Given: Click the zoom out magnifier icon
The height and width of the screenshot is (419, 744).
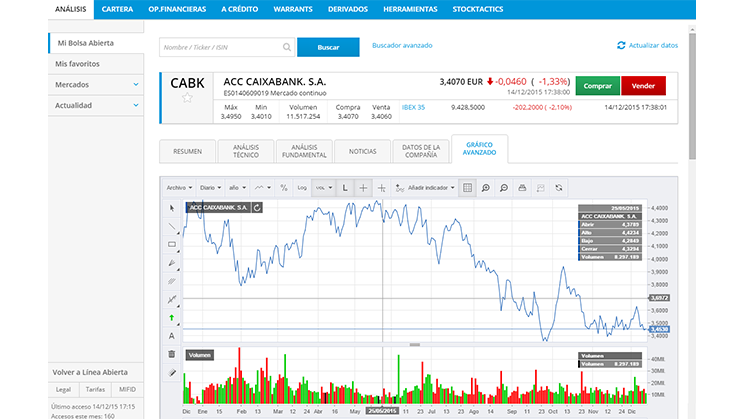Looking at the screenshot, I should [504, 188].
